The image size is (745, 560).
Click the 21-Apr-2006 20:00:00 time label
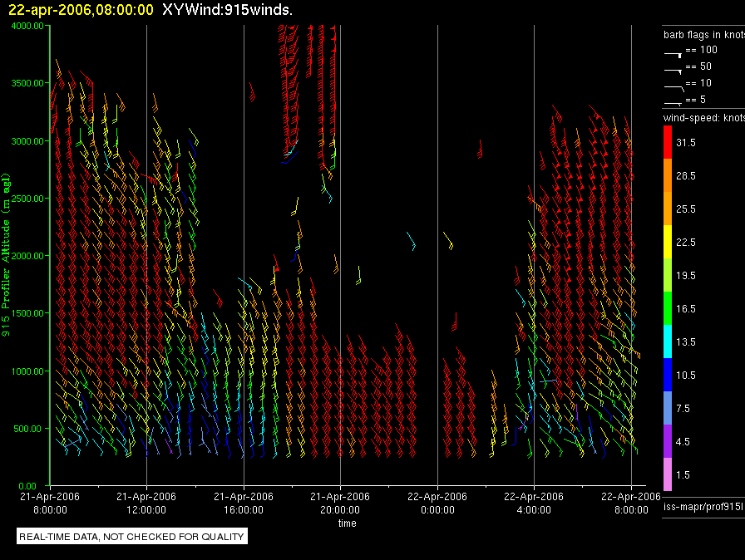tap(340, 503)
